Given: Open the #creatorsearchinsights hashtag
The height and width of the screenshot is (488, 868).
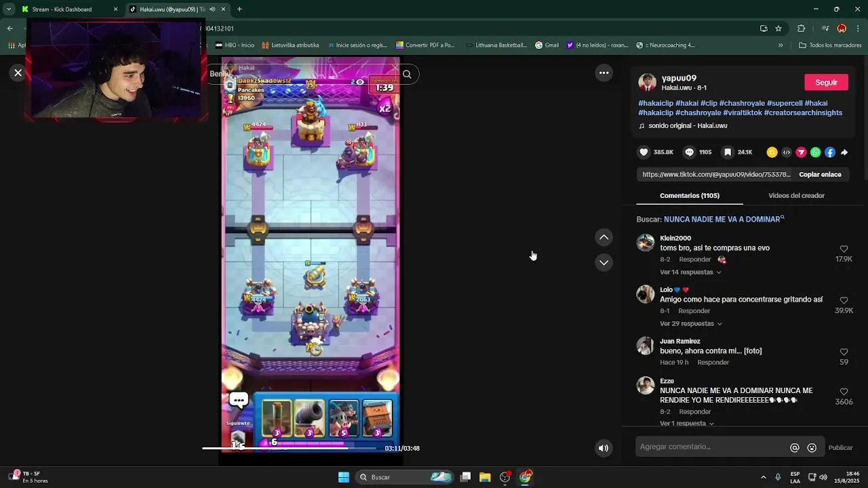Looking at the screenshot, I should click(x=803, y=113).
